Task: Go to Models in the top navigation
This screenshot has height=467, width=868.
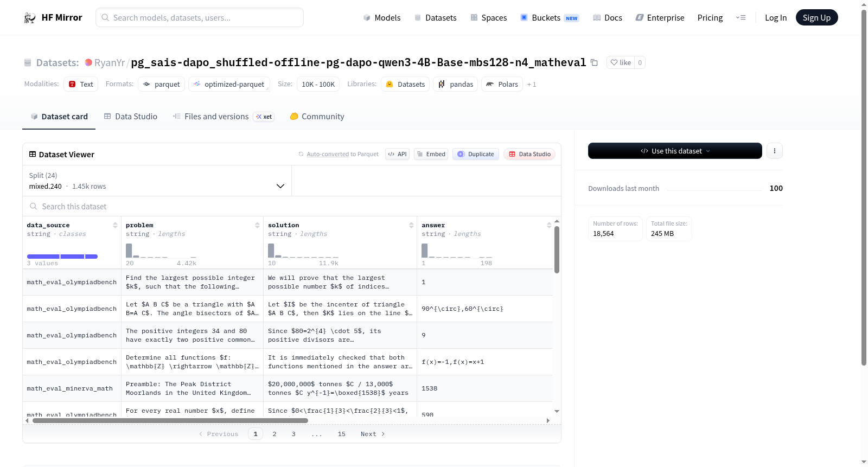Action: point(382,17)
